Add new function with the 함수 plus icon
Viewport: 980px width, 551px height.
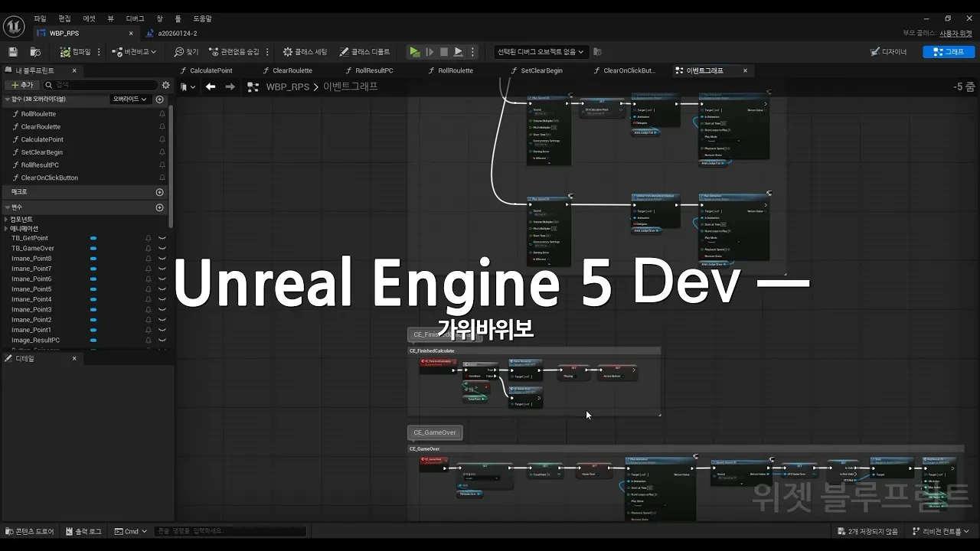point(160,99)
